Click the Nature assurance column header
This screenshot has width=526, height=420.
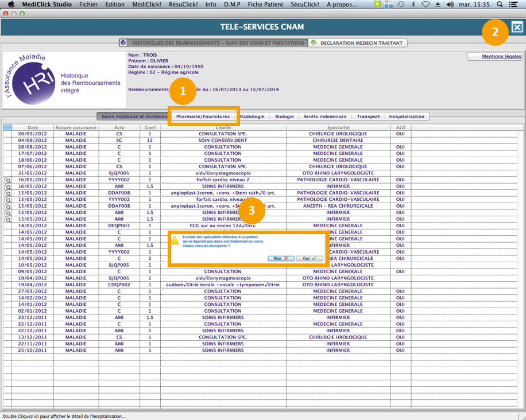[x=76, y=127]
